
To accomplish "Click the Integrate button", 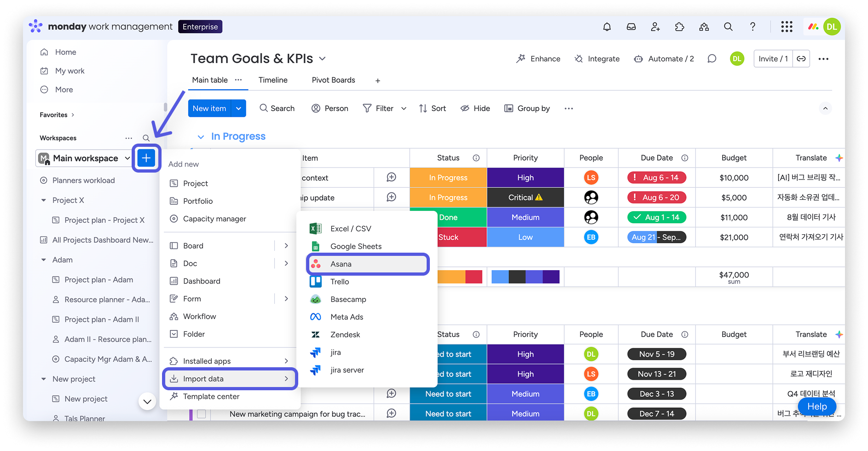I will click(x=597, y=59).
